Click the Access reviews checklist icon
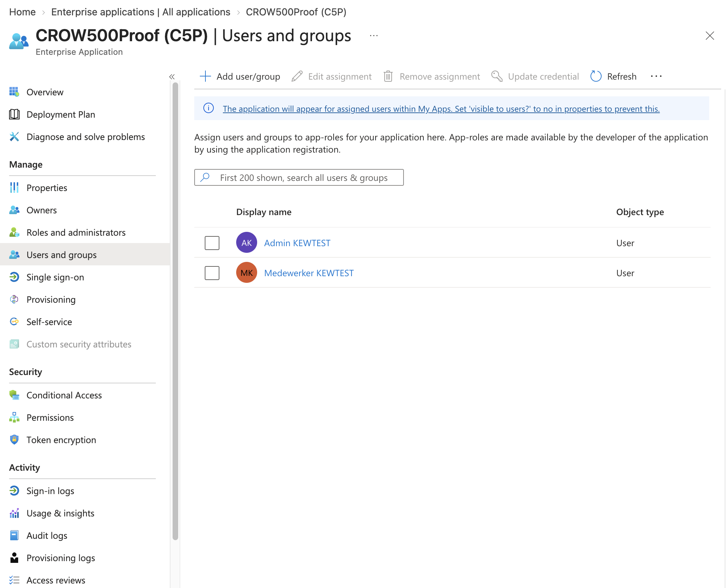This screenshot has width=726, height=588. click(14, 580)
